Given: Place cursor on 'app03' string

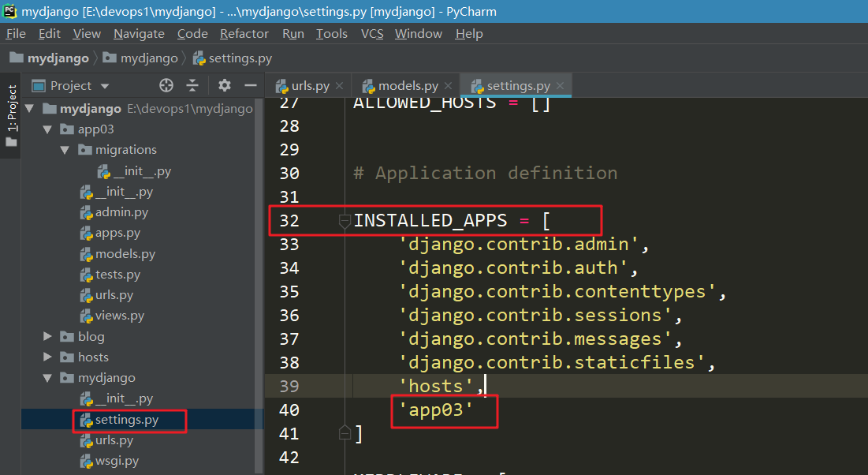Looking at the screenshot, I should 436,410.
